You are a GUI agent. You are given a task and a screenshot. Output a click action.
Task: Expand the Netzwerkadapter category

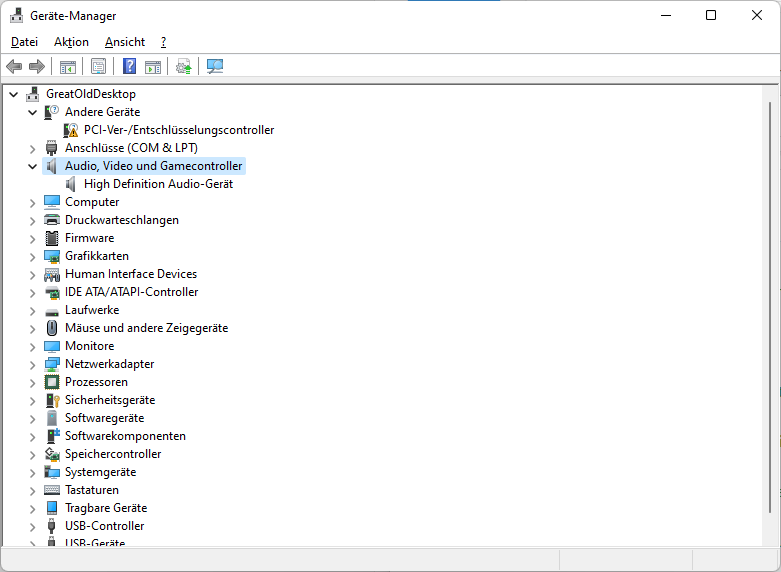coord(32,365)
